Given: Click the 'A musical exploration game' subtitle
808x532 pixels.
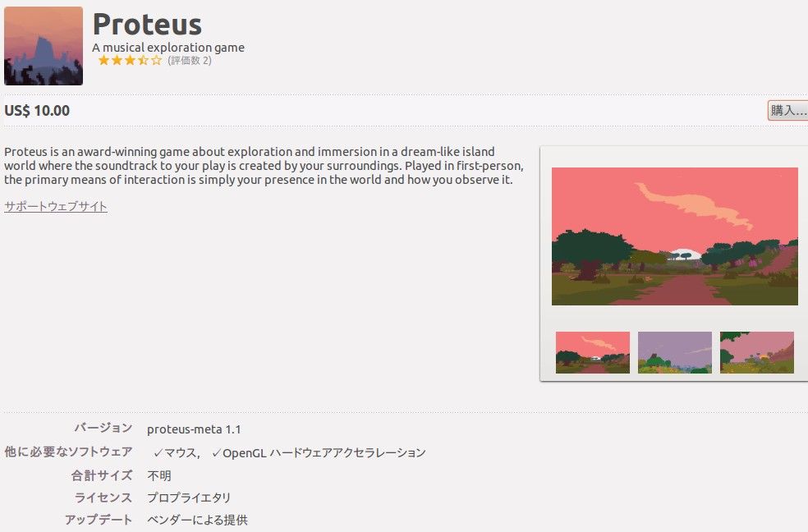Looking at the screenshot, I should pos(168,48).
